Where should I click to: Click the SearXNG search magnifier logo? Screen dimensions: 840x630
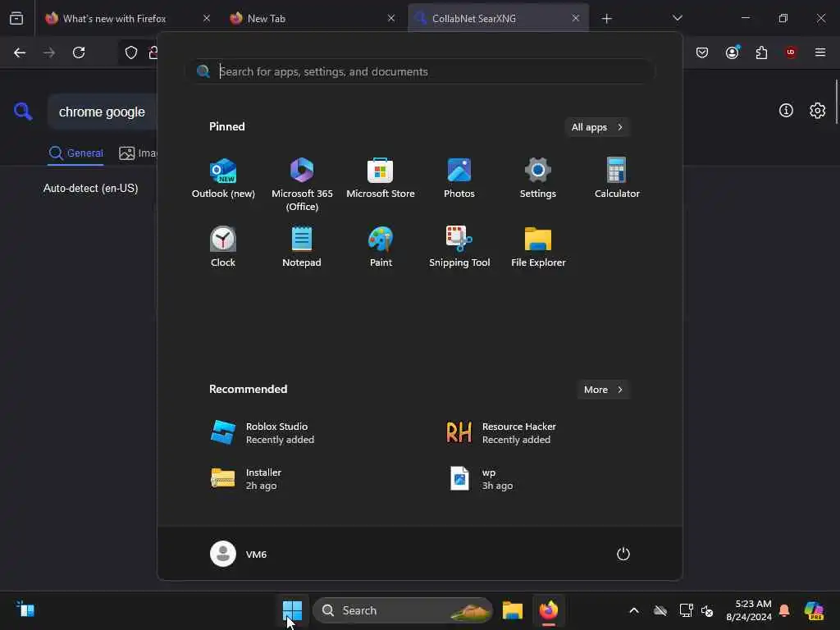pyautogui.click(x=23, y=112)
